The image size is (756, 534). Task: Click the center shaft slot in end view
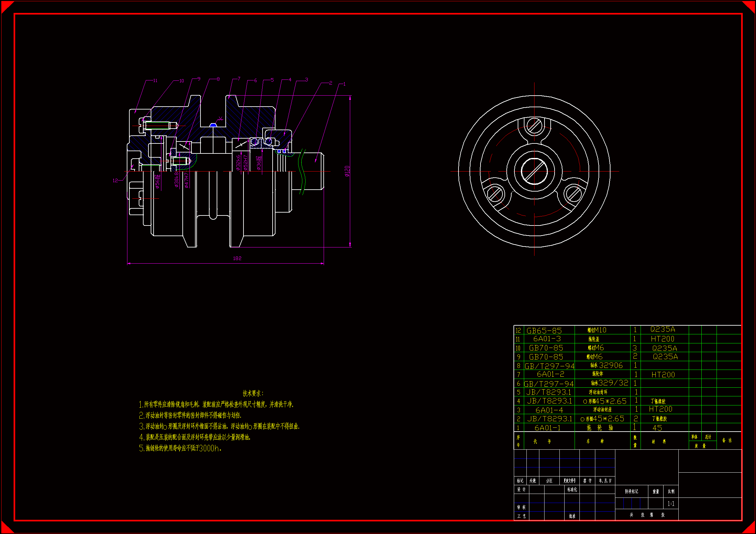coord(534,171)
